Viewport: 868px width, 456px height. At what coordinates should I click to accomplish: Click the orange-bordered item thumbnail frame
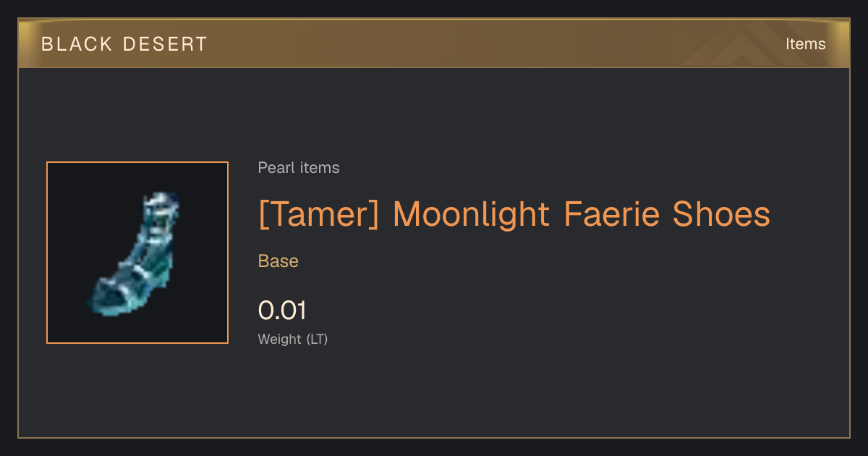click(137, 253)
